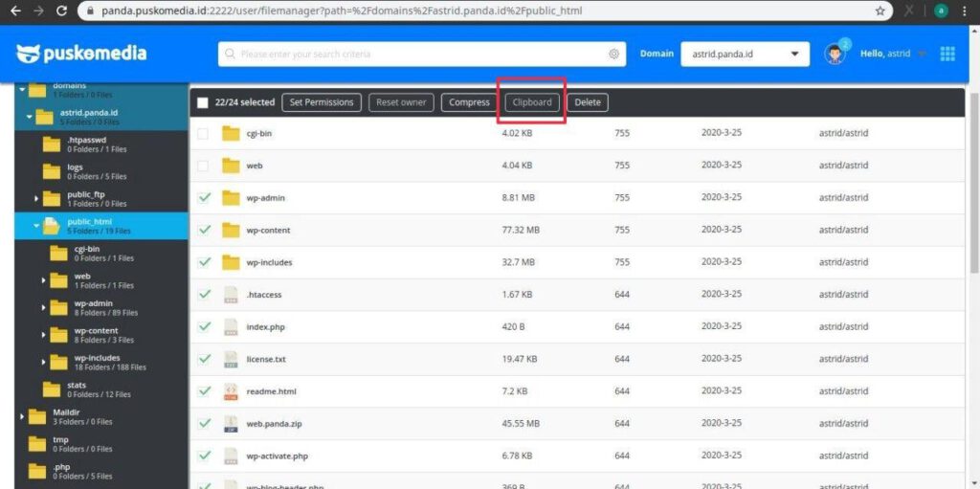Open the wp-content folder name
Viewport: 980px width, 489px height.
click(x=268, y=230)
